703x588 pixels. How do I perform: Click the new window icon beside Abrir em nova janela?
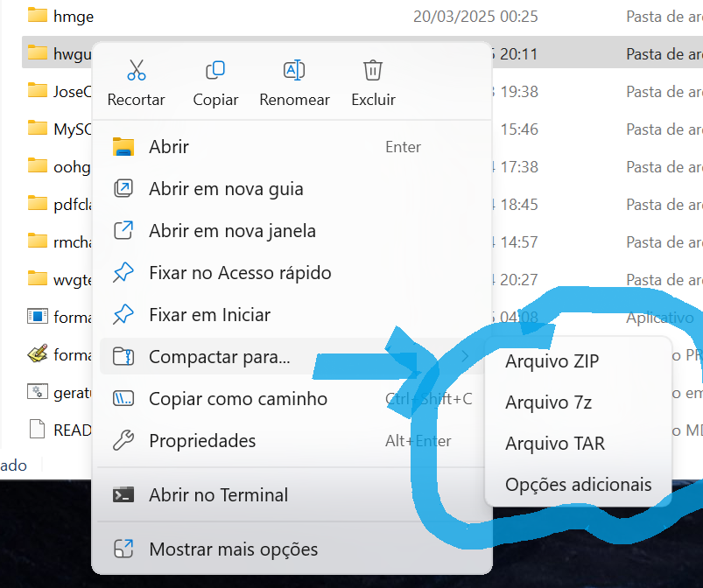pos(123,230)
